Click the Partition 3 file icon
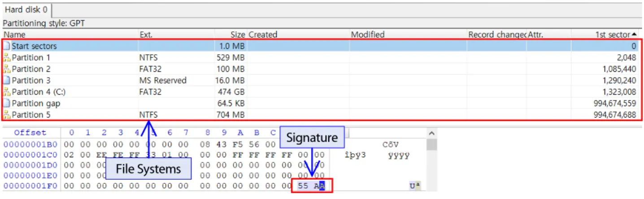Viewport: 644px width, 199px height. [7, 80]
